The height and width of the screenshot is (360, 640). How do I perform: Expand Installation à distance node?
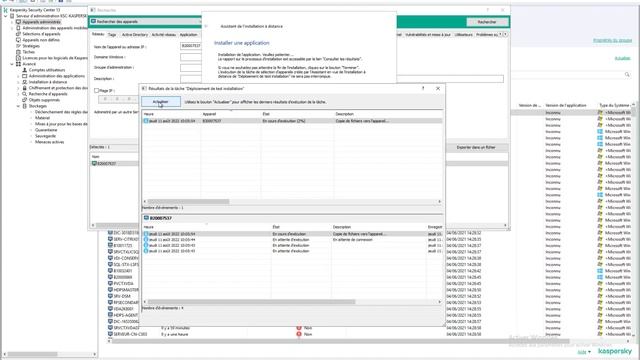coord(18,82)
